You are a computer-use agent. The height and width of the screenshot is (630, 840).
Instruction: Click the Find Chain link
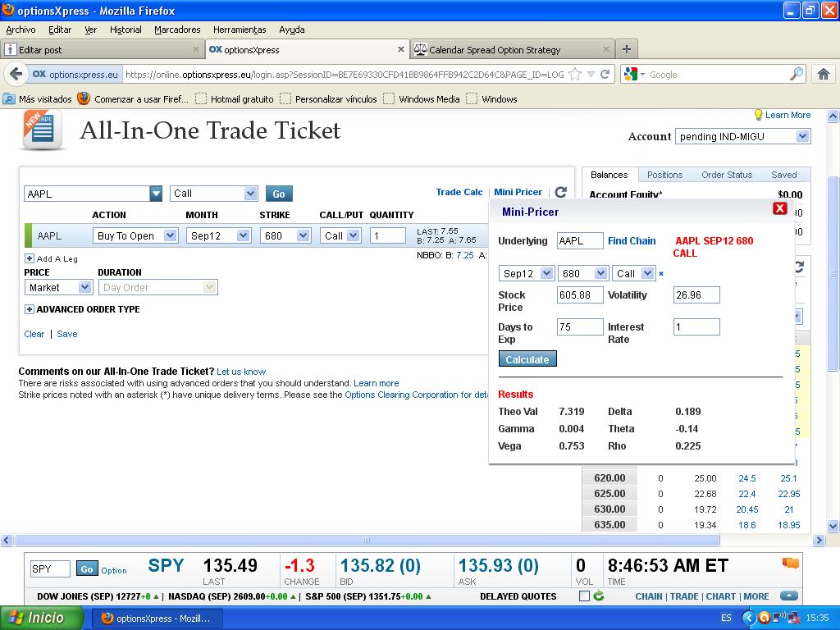(x=632, y=241)
